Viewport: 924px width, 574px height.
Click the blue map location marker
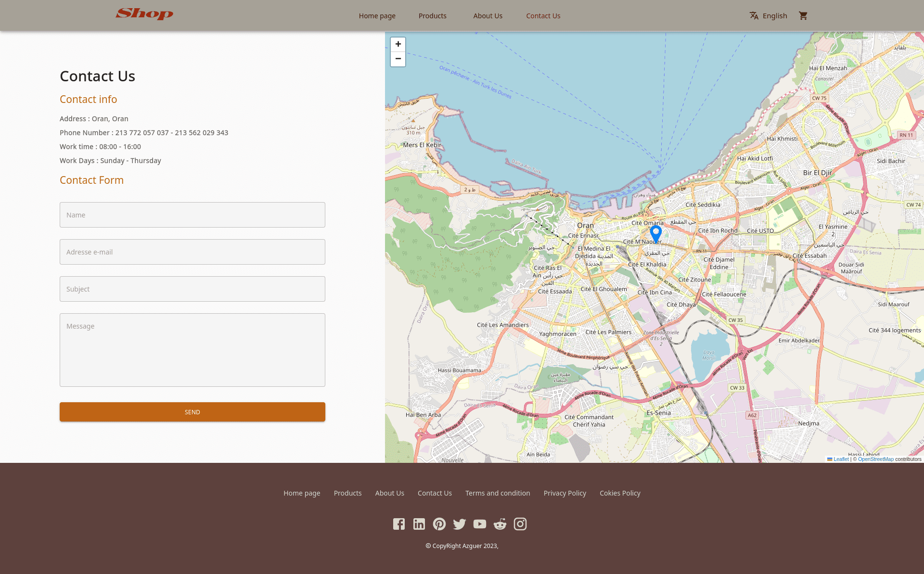[x=655, y=233]
